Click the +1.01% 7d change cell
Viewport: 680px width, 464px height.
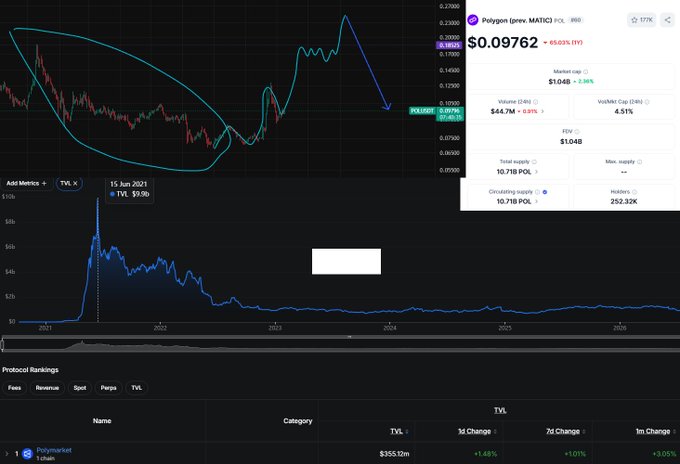(x=575, y=454)
